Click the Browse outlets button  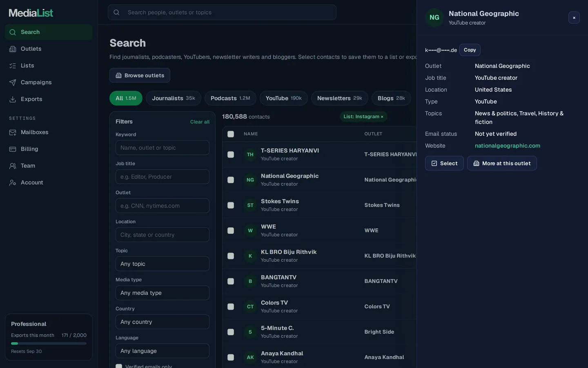[x=140, y=75]
